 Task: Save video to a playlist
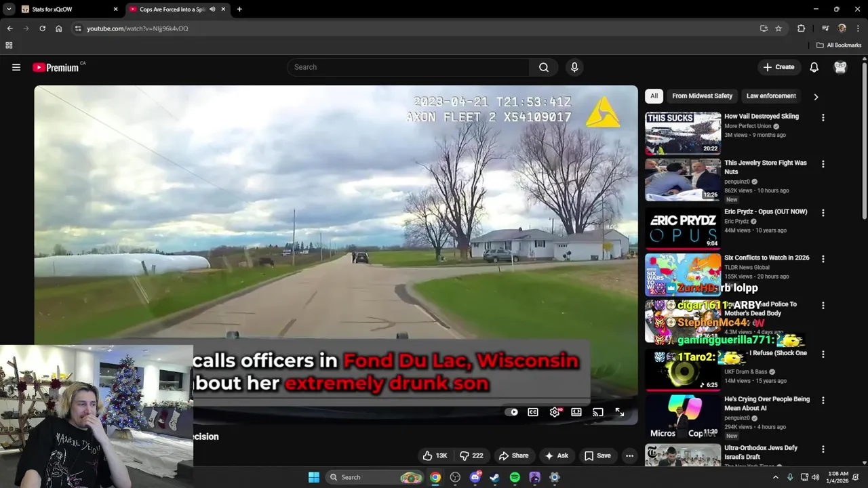(x=597, y=455)
